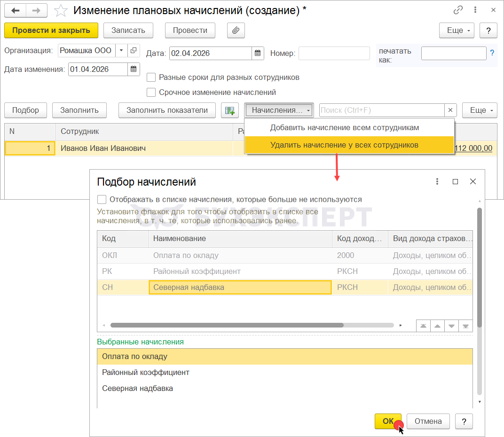Expand the Начисления dropdown button

(279, 110)
